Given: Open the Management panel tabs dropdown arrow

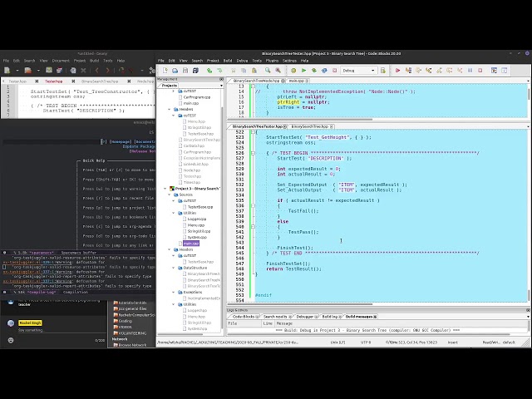Looking at the screenshot, I should tap(221, 86).
